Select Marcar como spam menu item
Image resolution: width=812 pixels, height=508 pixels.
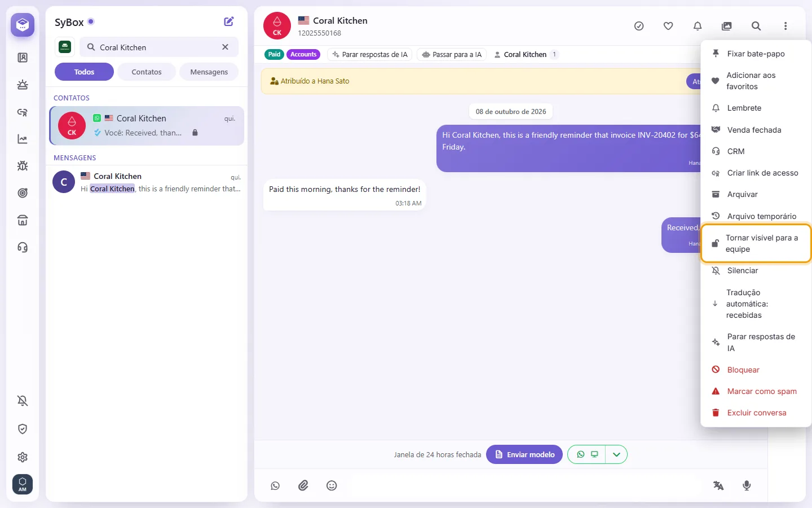[x=756, y=391]
